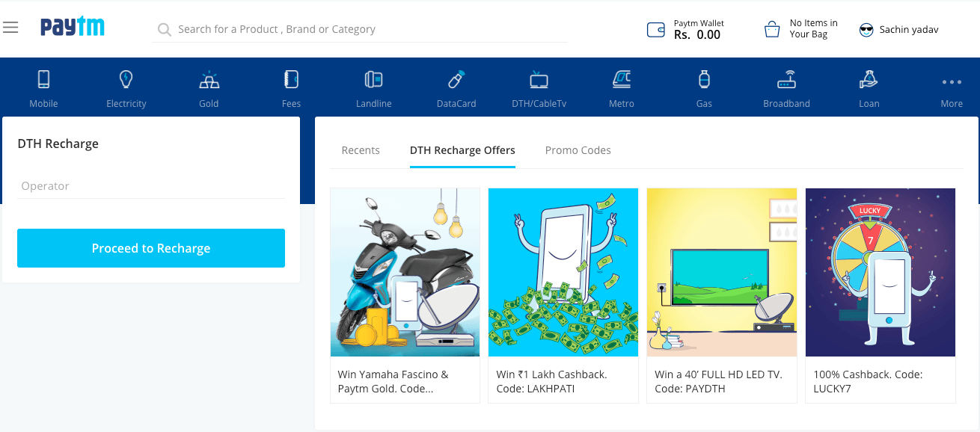Select the Mobile recharge icon
The width and height of the screenshot is (980, 432).
coord(43,79)
